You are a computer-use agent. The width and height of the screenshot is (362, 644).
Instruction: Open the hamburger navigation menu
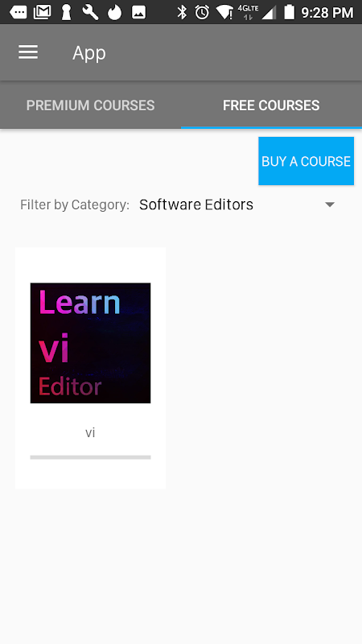pos(28,52)
